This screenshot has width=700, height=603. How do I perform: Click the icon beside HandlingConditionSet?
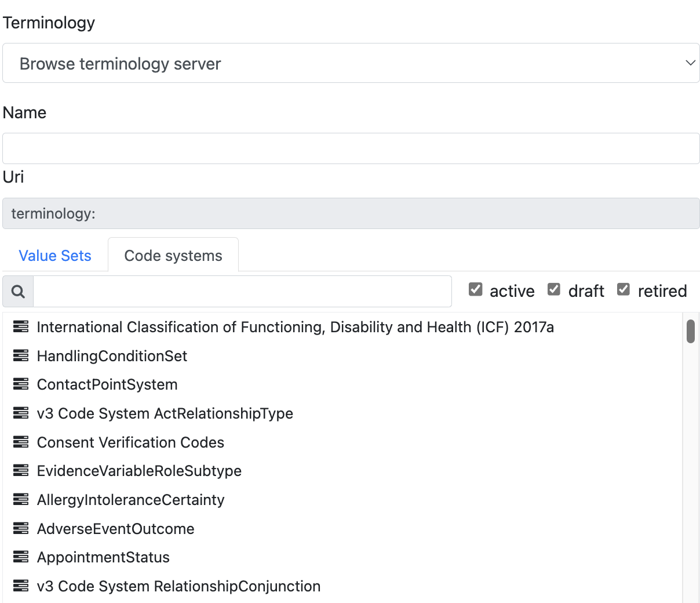[21, 356]
